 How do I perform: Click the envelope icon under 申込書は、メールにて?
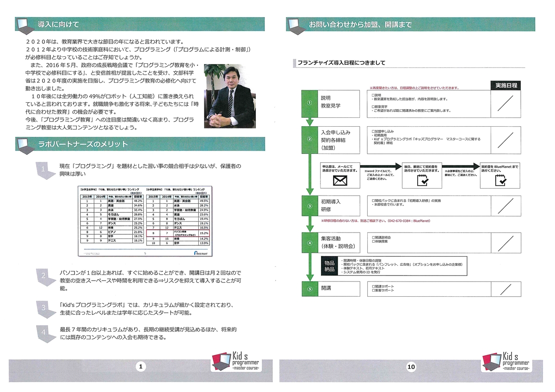tap(340, 181)
